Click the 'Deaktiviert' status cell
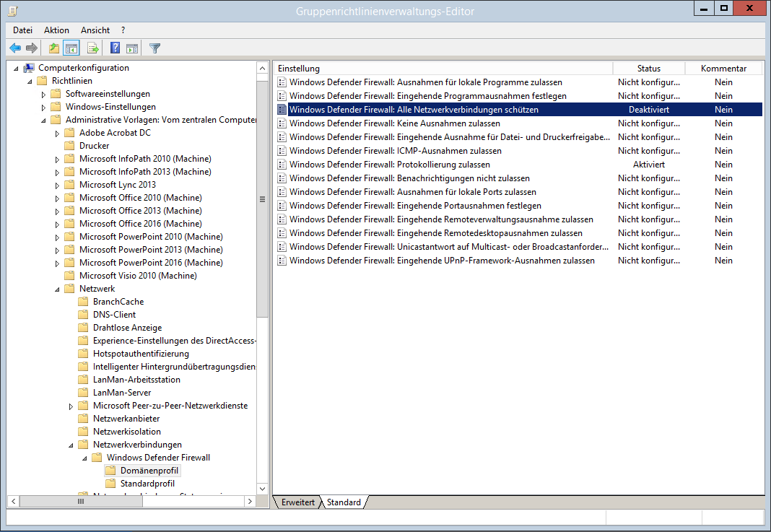The width and height of the screenshot is (771, 532). 648,110
